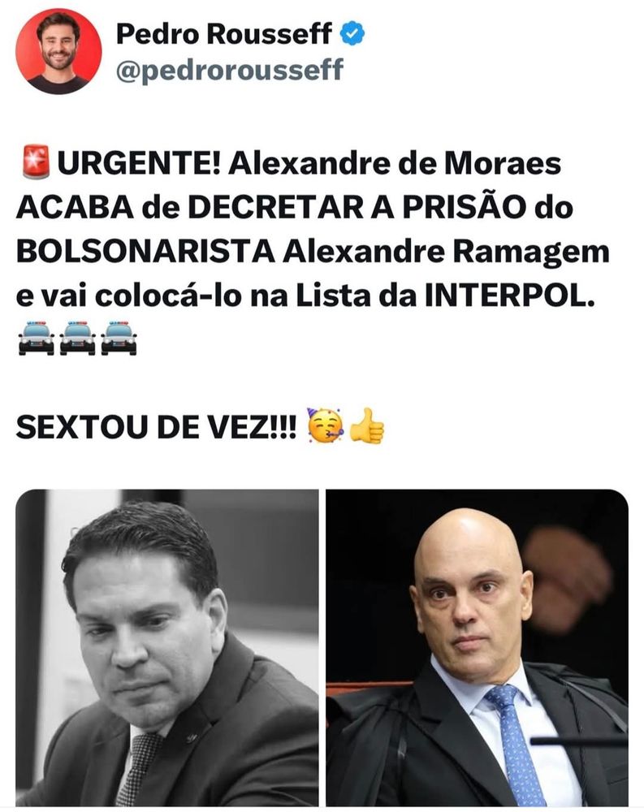Image resolution: width=644 pixels, height=812 pixels.
Task: Click the name Alexandre Ramagem in text
Action: (446, 253)
